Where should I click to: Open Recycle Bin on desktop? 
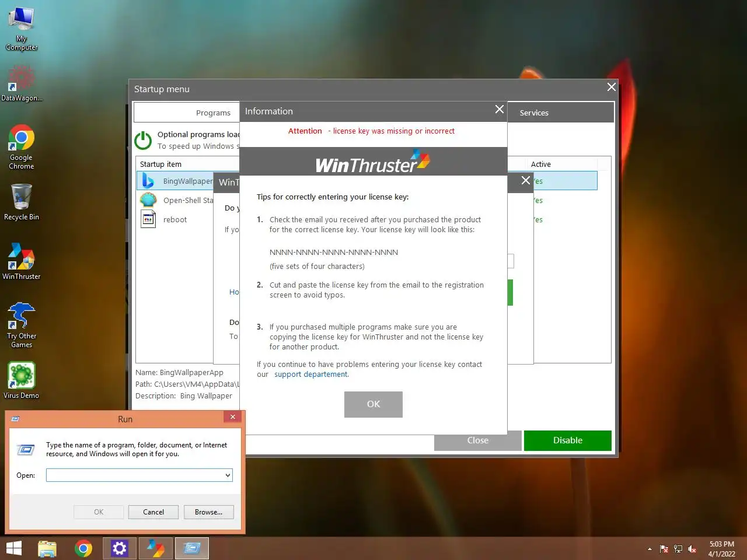[22, 202]
